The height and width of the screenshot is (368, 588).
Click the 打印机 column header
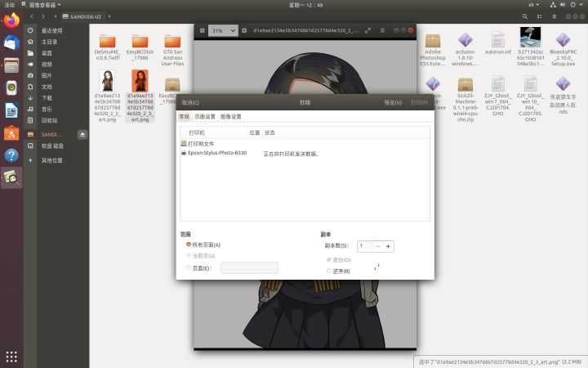(216, 132)
